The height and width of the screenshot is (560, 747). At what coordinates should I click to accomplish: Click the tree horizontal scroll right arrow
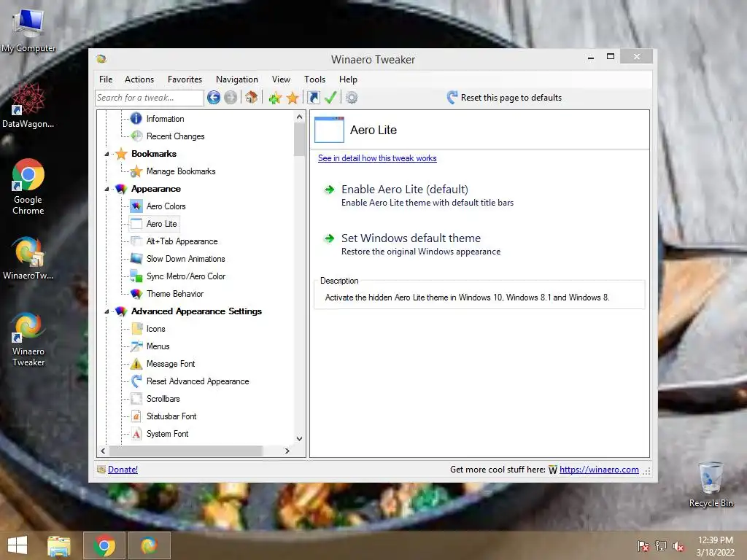click(287, 451)
